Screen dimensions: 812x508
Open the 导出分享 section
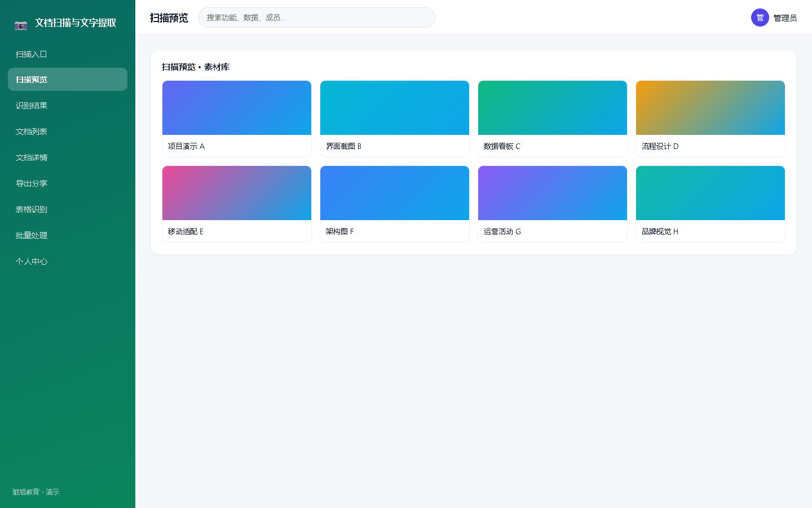68,183
